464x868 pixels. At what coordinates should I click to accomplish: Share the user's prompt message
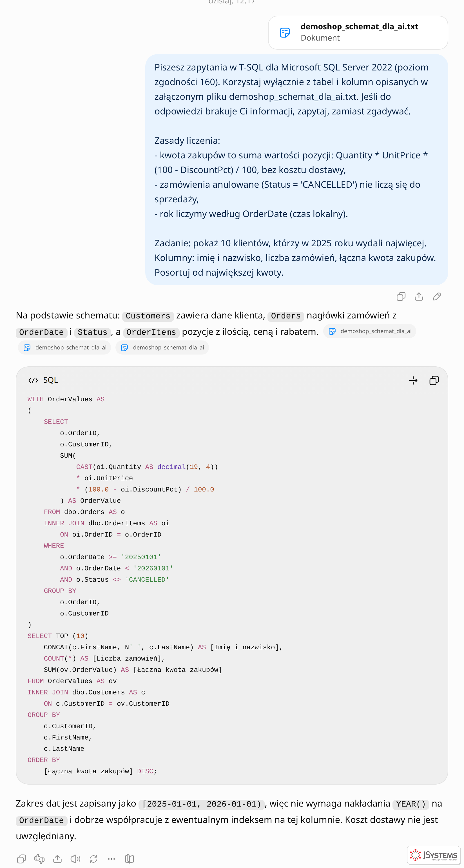pos(419,296)
